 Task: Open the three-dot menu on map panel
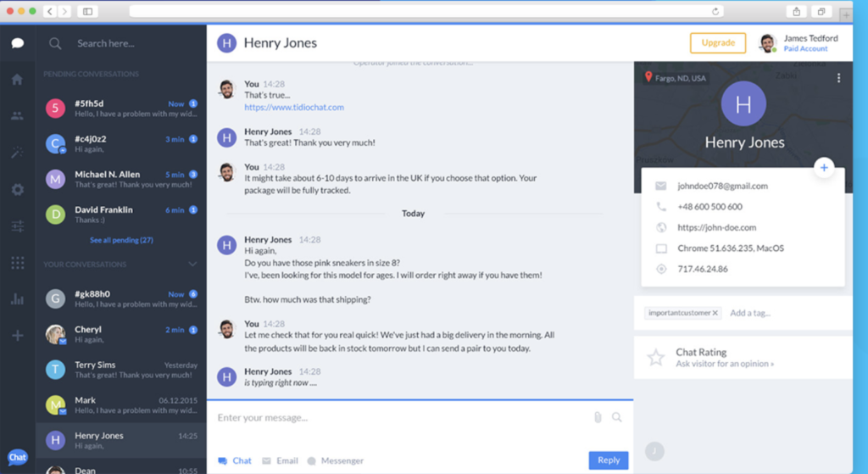pyautogui.click(x=838, y=78)
